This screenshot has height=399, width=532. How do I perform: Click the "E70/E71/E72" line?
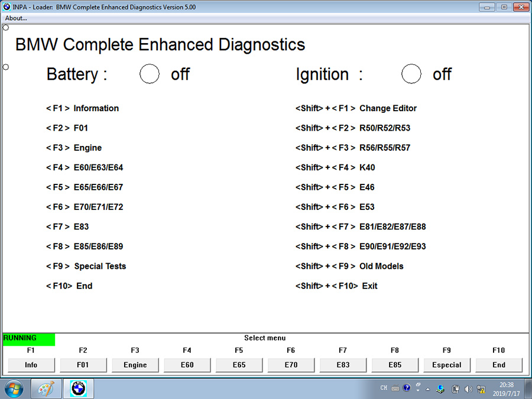[x=85, y=207]
